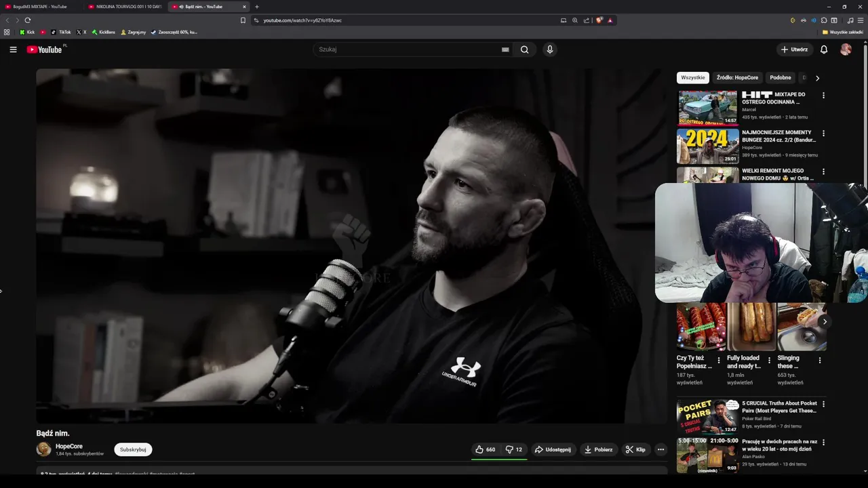Open the Fully loaded and ready short

(751, 327)
